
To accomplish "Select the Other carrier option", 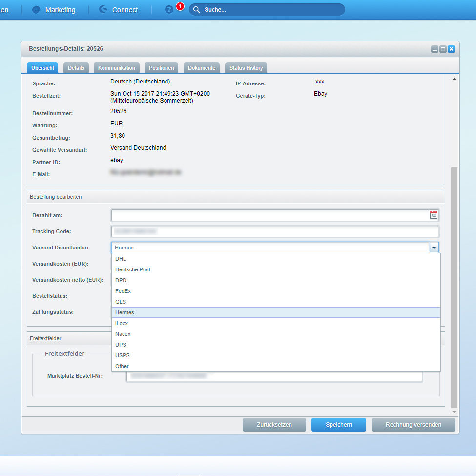I will (122, 366).
